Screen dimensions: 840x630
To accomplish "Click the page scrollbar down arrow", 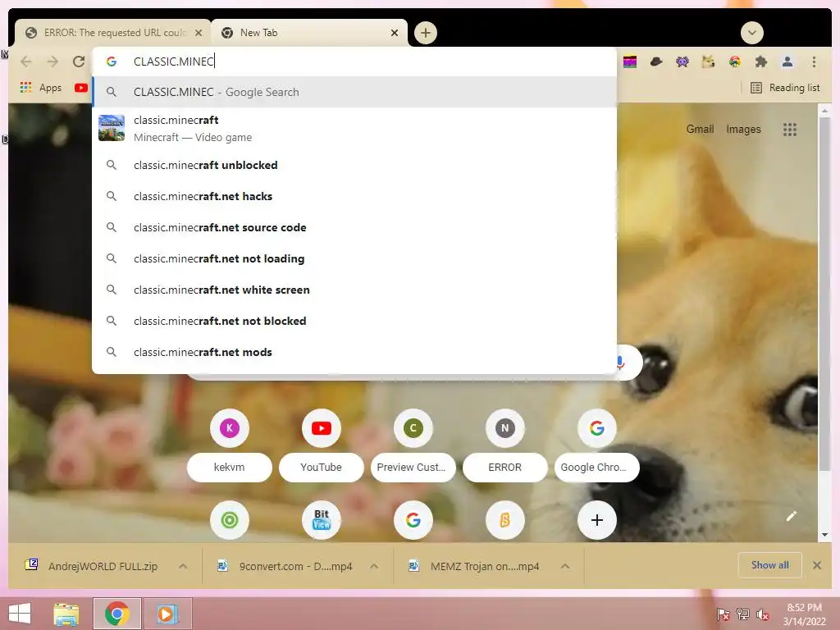I will click(x=824, y=535).
